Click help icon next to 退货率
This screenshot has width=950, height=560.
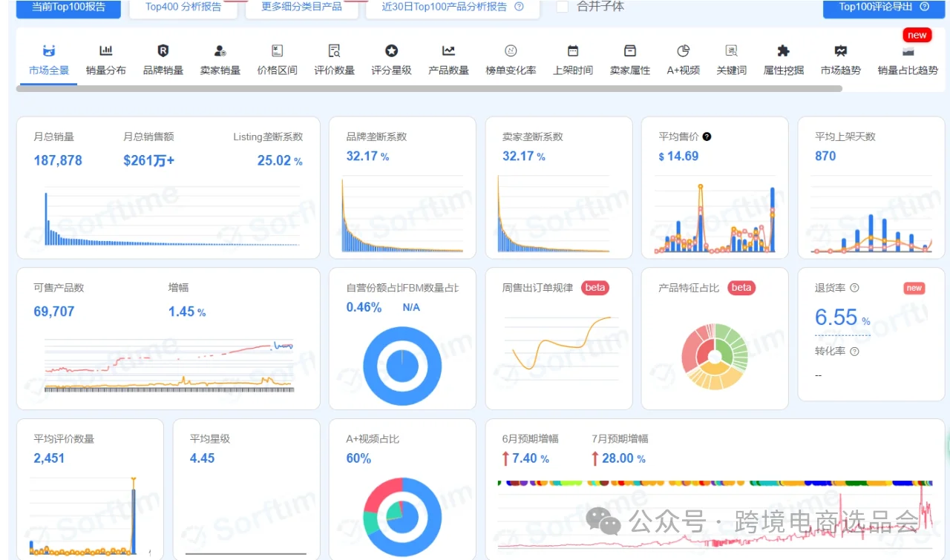(854, 288)
